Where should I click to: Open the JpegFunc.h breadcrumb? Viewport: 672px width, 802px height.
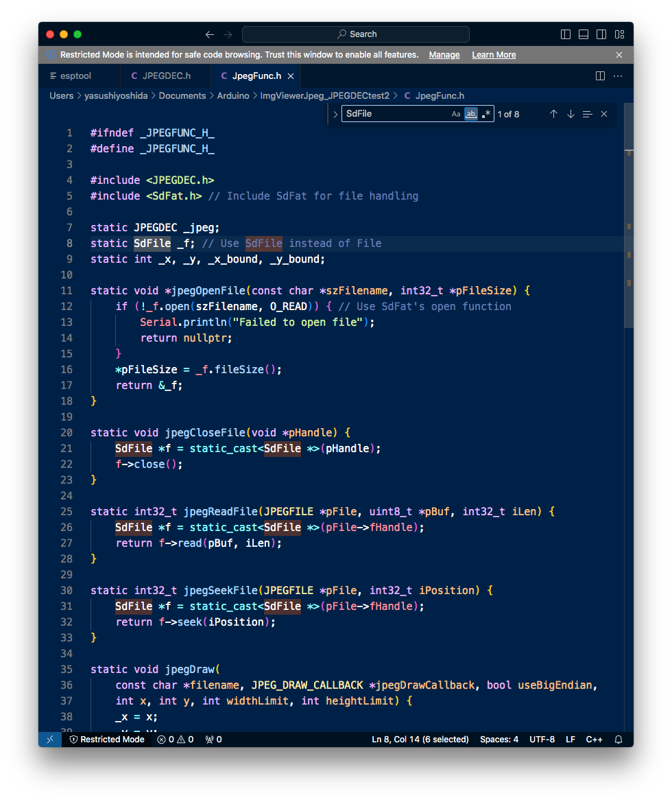[x=434, y=95]
